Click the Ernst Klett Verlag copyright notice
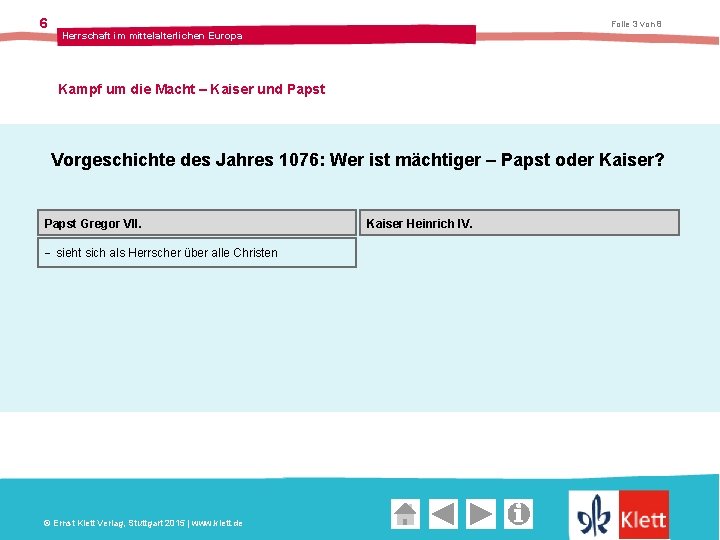Viewport: 720px width, 540px height. click(143, 523)
